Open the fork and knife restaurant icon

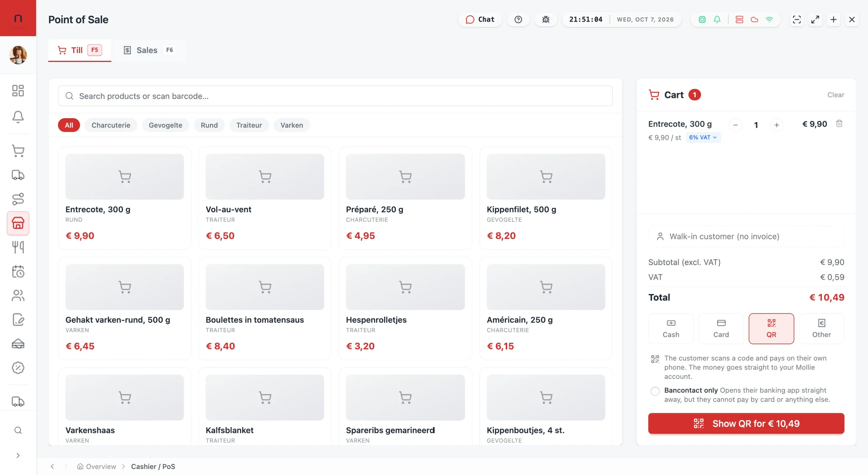18,247
